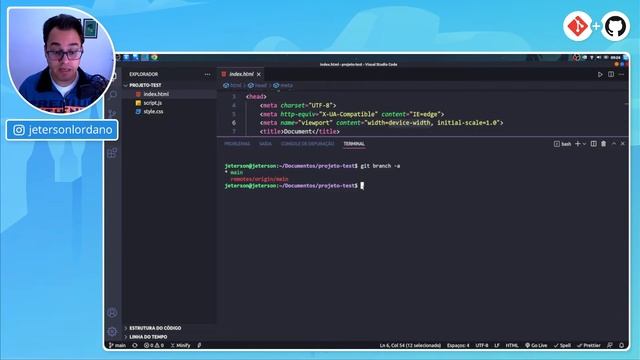
Task: Switch to the Console de Depuração tab
Action: tap(307, 144)
